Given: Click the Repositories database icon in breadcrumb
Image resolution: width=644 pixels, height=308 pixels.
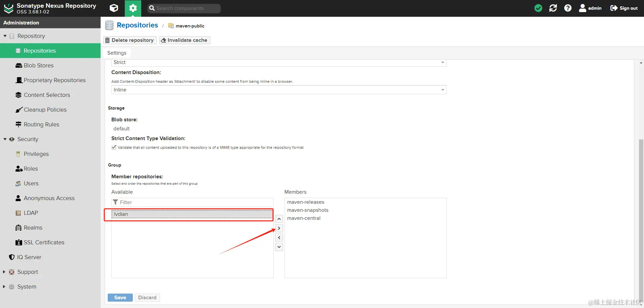Looking at the screenshot, I should point(109,25).
